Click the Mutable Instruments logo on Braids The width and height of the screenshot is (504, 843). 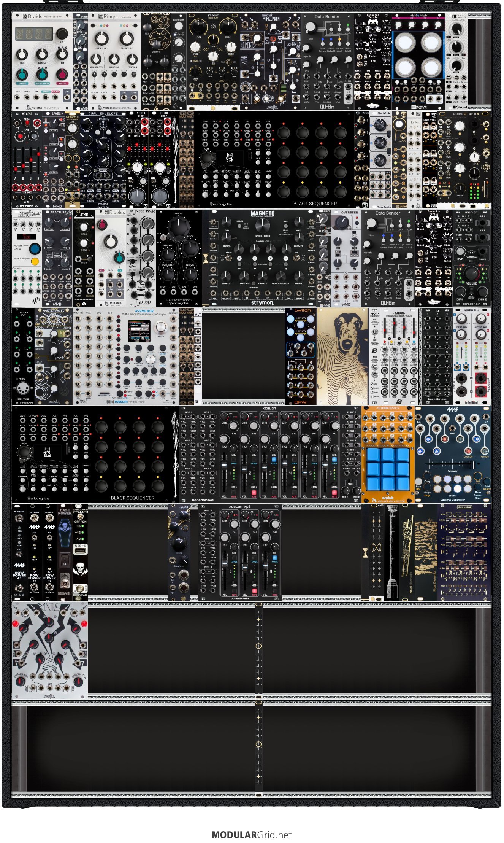(x=43, y=108)
